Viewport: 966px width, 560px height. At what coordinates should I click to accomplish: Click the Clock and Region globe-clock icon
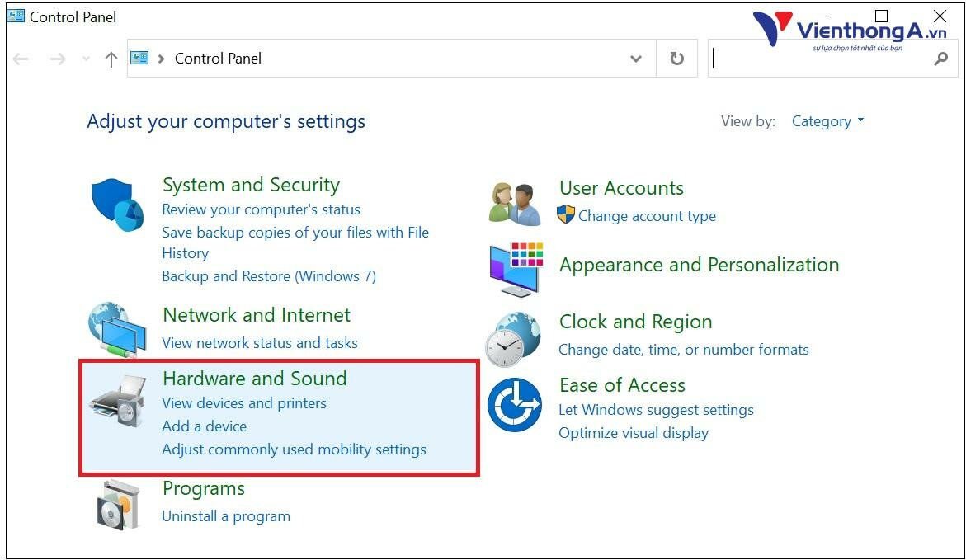click(513, 339)
